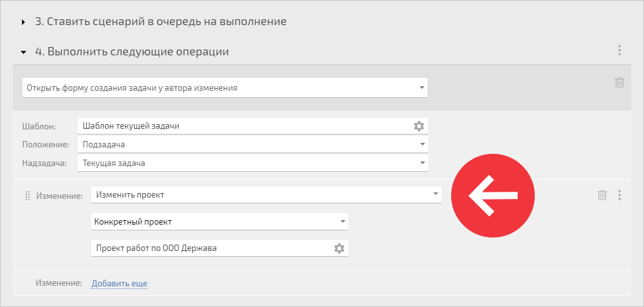
Task: Expand section 3 Ставить сценарий в очередь
Action: coord(23,23)
